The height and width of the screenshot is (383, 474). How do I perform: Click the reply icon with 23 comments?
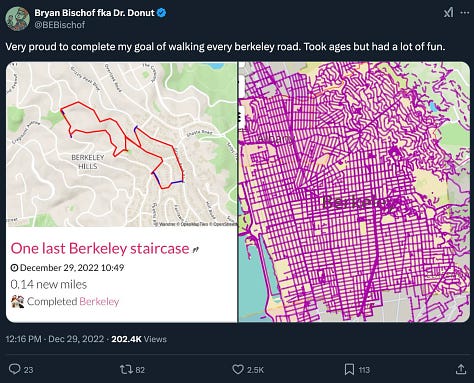(14, 369)
